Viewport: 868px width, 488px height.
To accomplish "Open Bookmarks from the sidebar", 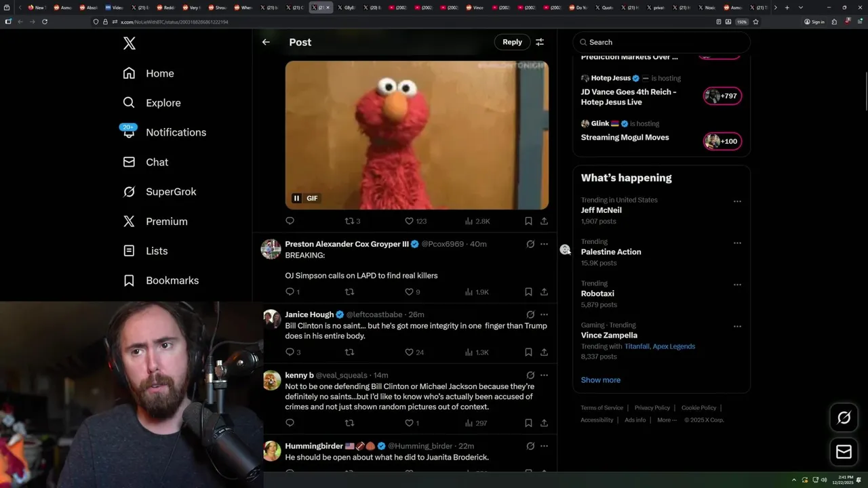I will click(161, 281).
